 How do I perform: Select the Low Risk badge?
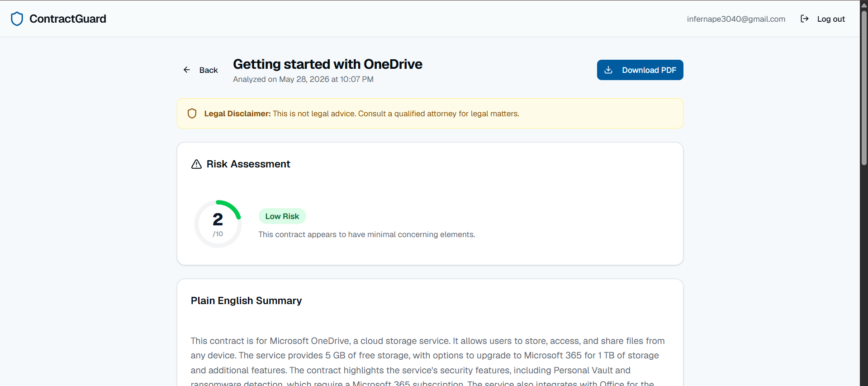point(282,216)
